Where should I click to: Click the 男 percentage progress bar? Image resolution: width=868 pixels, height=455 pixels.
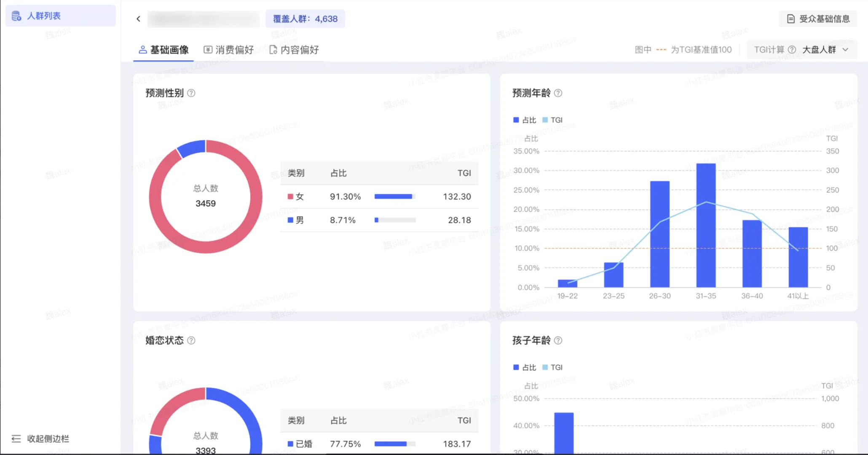[x=395, y=220]
